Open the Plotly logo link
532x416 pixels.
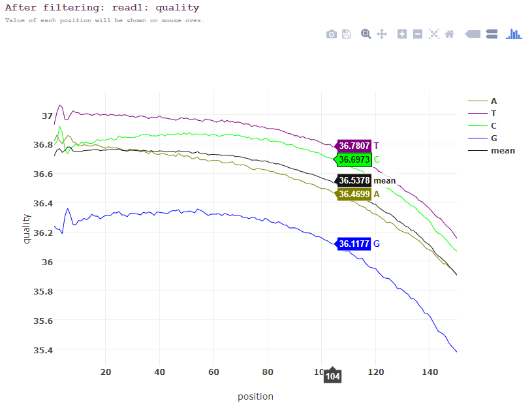514,34
